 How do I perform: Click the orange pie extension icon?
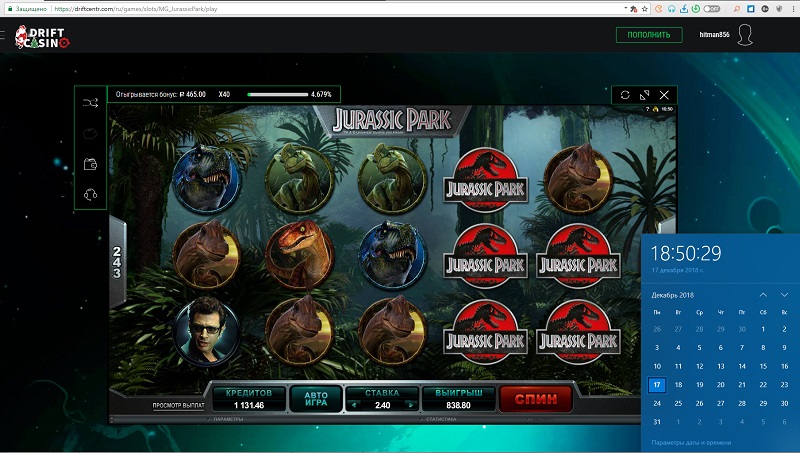click(x=658, y=9)
